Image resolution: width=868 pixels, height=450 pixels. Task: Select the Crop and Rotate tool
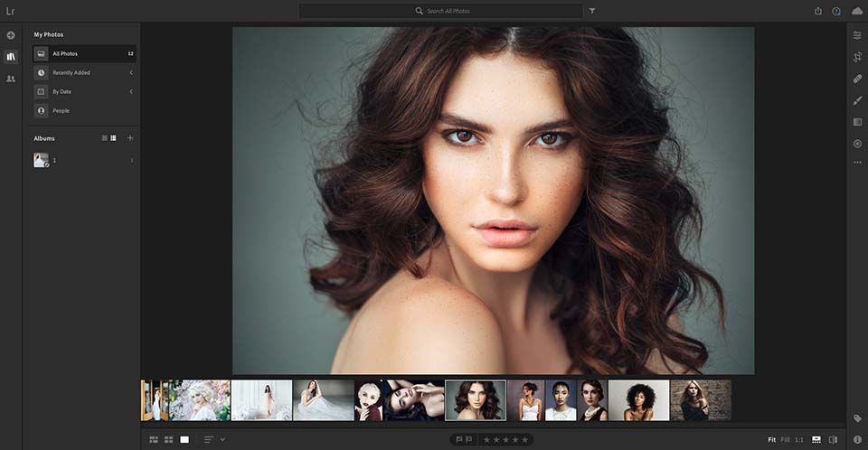point(857,56)
